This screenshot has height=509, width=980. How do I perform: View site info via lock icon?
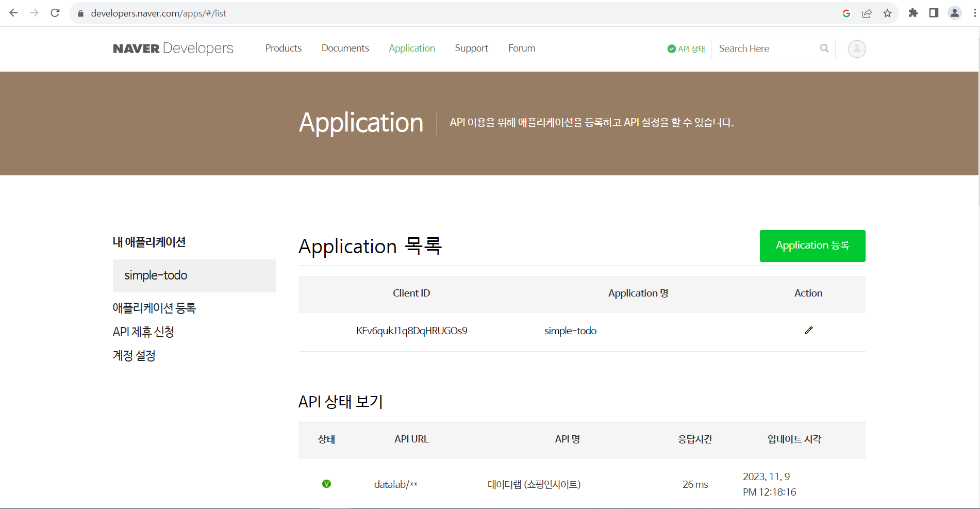pyautogui.click(x=80, y=13)
